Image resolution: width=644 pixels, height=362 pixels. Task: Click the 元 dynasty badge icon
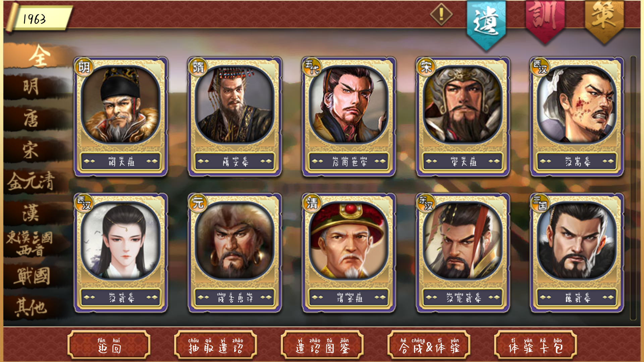(x=198, y=203)
